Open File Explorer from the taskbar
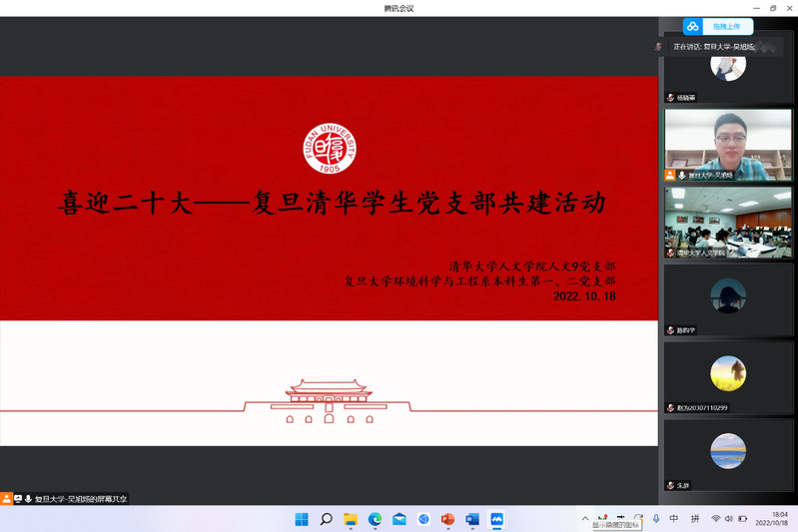Screen dimensions: 798x532 [351, 519]
